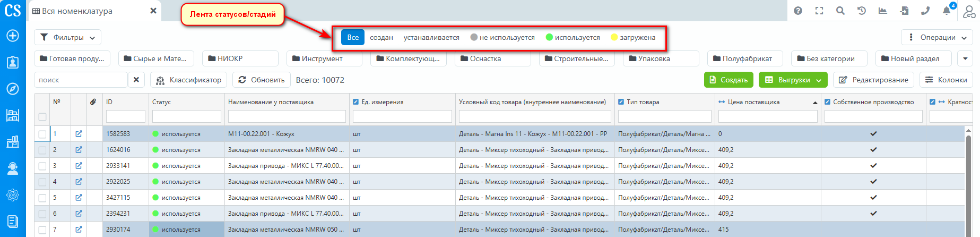Click the phone call icon
This screenshot has height=237, width=980.
click(x=925, y=11)
